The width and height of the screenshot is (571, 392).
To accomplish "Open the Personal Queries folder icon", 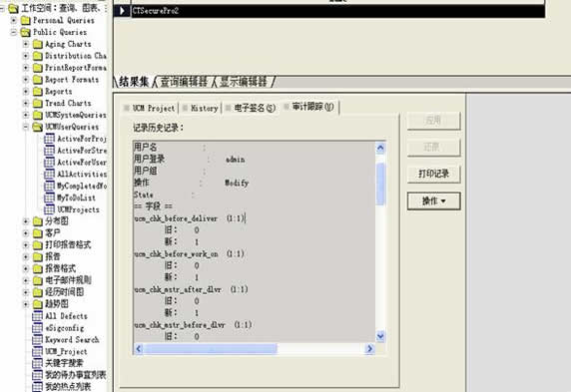I will click(x=26, y=20).
